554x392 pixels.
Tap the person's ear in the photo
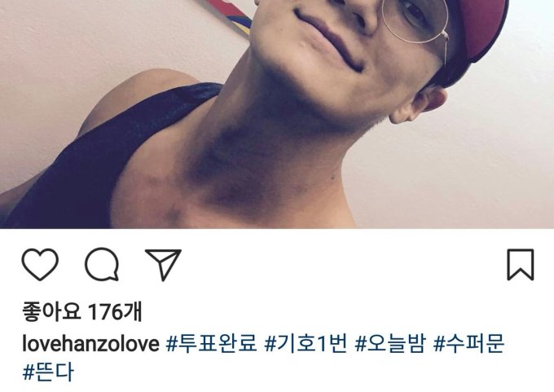coord(419,104)
